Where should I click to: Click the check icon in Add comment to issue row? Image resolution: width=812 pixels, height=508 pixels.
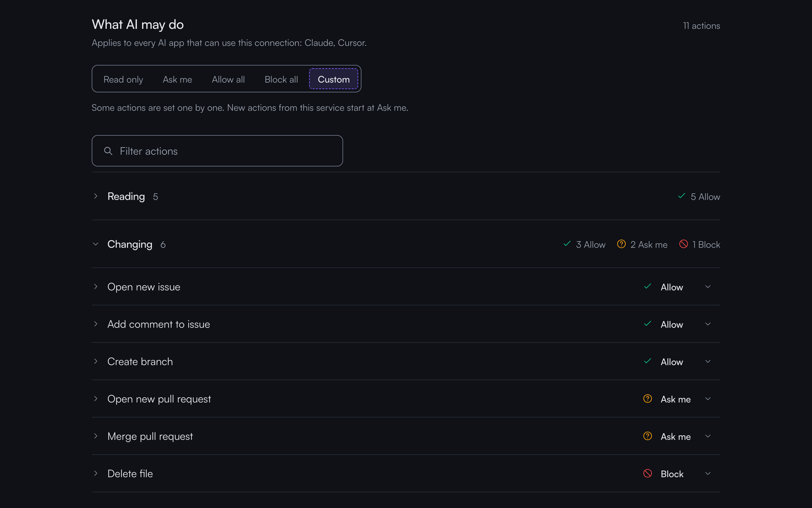click(648, 324)
